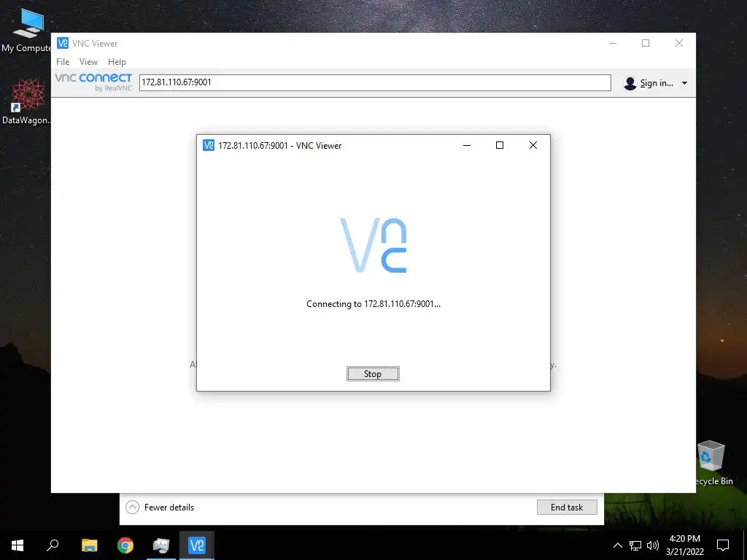Select the Recycle Bin desktop icon

(x=713, y=463)
